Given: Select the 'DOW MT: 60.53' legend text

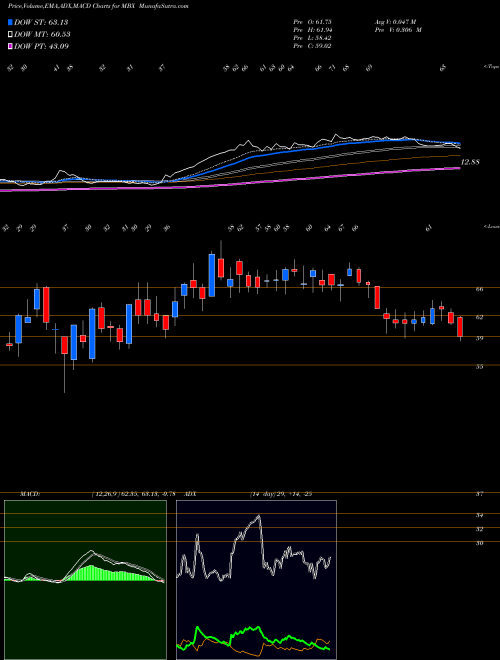Looking at the screenshot, I should point(42,35).
